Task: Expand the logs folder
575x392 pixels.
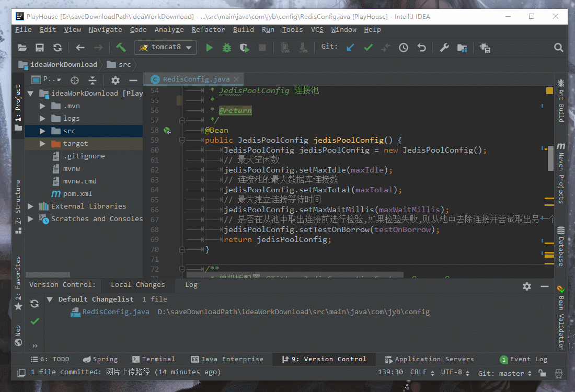Action: (42, 119)
